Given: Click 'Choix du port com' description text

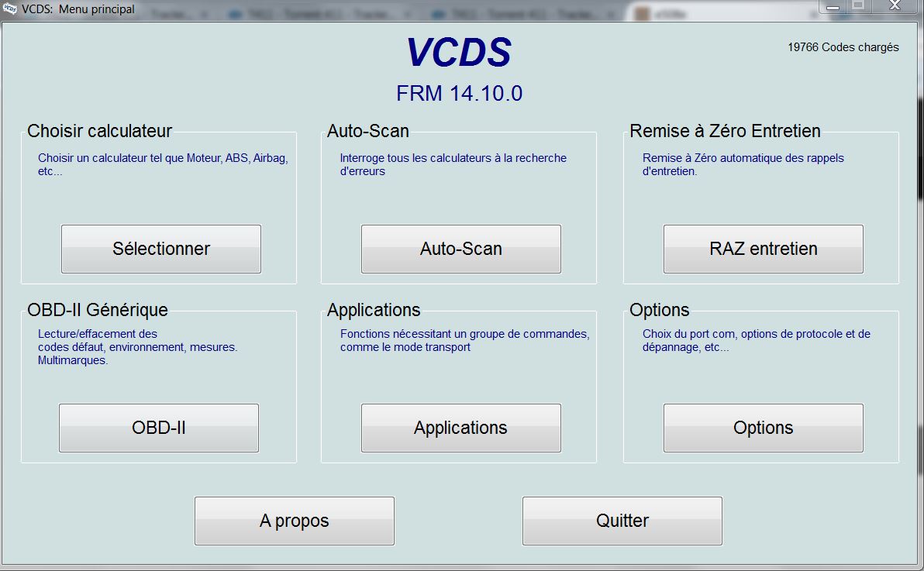Looking at the screenshot, I should pyautogui.click(x=756, y=341).
